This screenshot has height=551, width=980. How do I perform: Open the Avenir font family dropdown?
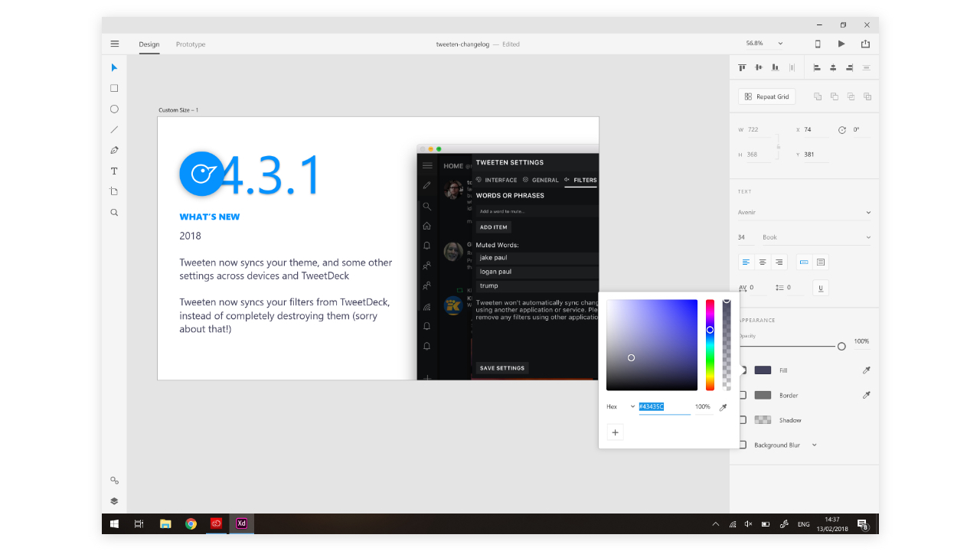pyautogui.click(x=804, y=212)
